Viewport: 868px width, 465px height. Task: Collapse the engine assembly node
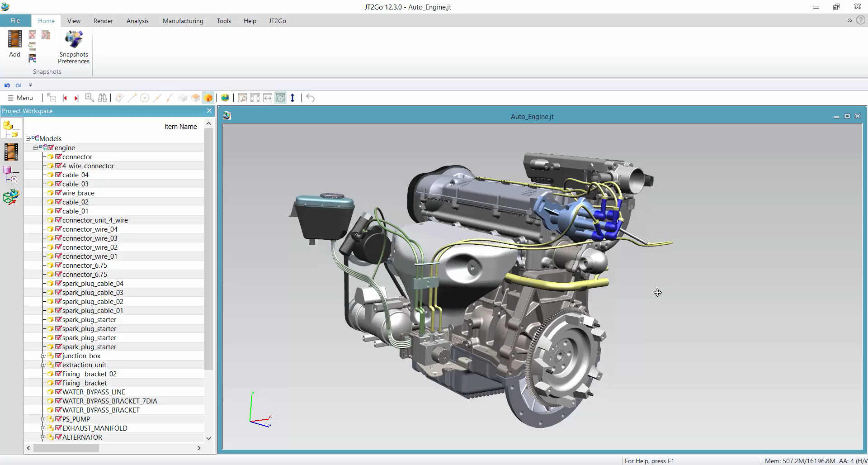click(x=35, y=148)
